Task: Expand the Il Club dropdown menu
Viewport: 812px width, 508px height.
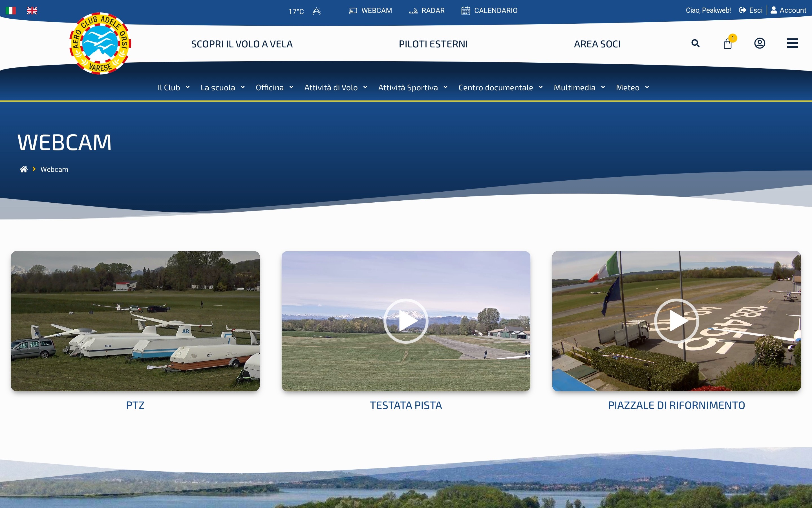Action: (173, 88)
